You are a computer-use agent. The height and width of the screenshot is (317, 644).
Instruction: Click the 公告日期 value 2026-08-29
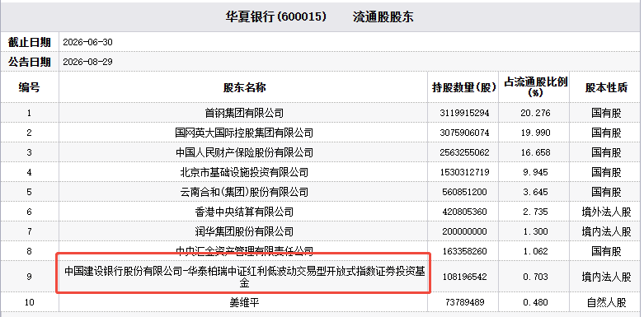tap(88, 62)
